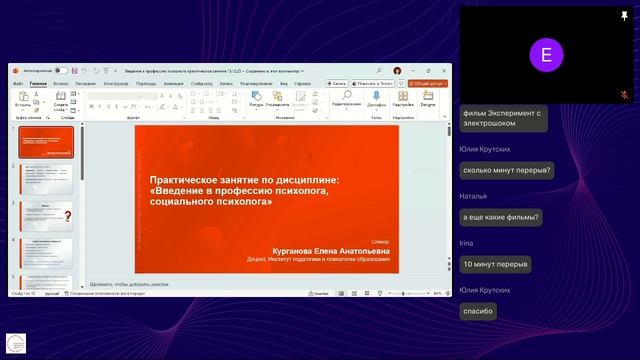Click chat message сколько минут перерыв?
This screenshot has width=640, height=360.
pyautogui.click(x=507, y=170)
